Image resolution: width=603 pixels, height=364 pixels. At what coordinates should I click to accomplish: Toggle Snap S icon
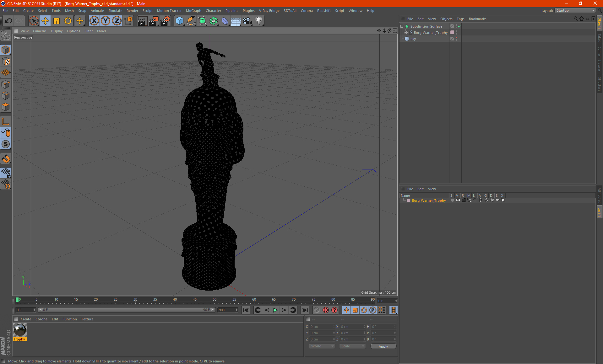click(x=6, y=144)
